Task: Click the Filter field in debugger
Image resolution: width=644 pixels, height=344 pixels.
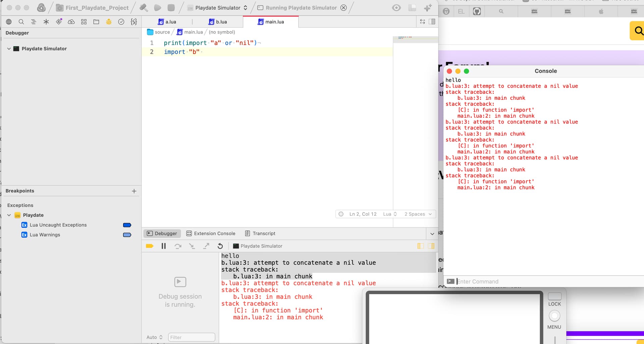Action: (192, 337)
